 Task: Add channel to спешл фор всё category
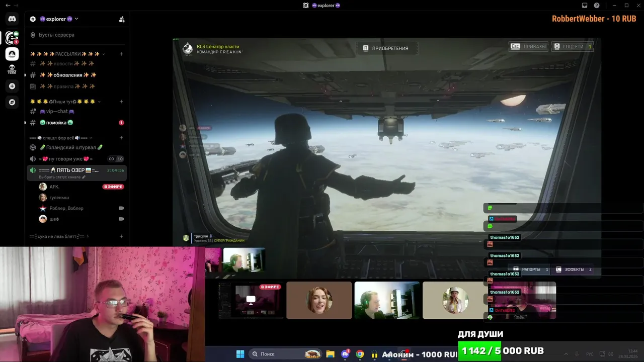[121, 138]
